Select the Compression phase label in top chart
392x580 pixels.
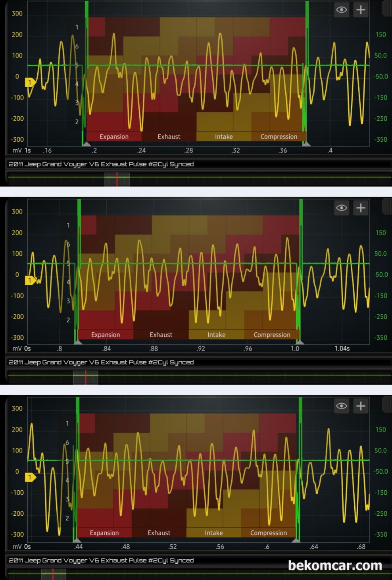pos(279,137)
